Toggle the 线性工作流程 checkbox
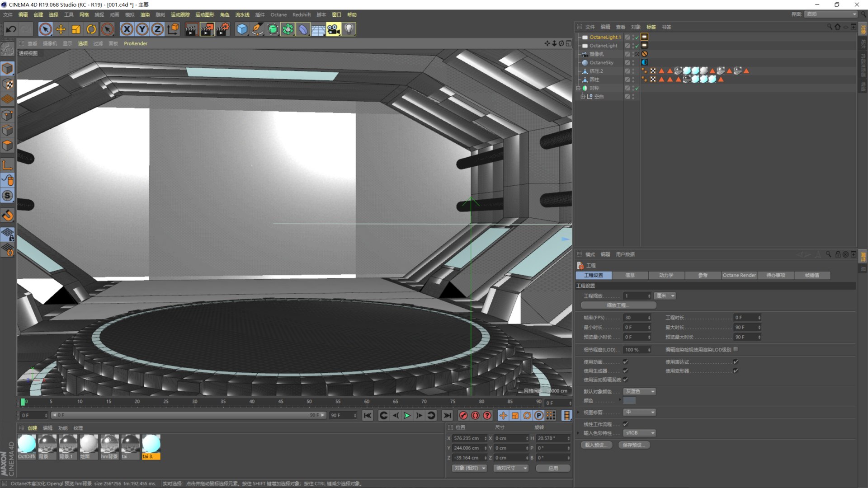This screenshot has width=868, height=488. [x=626, y=424]
